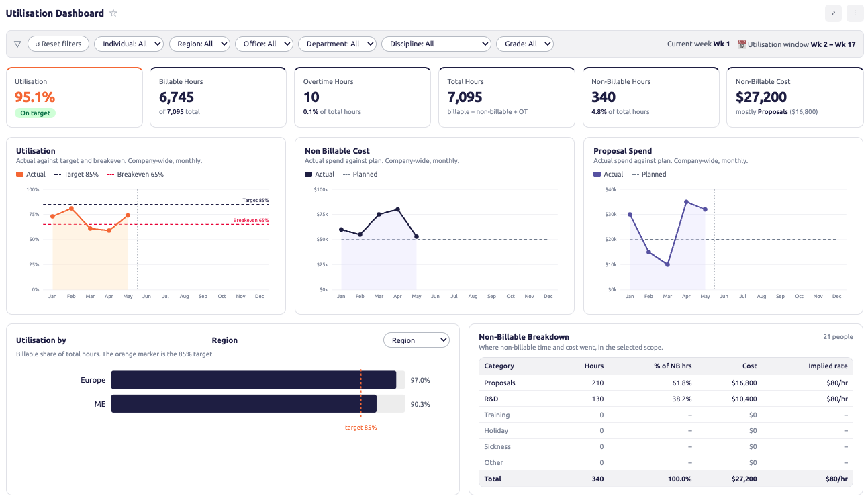
Task: Open the Region: All filter dropdown
Action: click(x=199, y=44)
